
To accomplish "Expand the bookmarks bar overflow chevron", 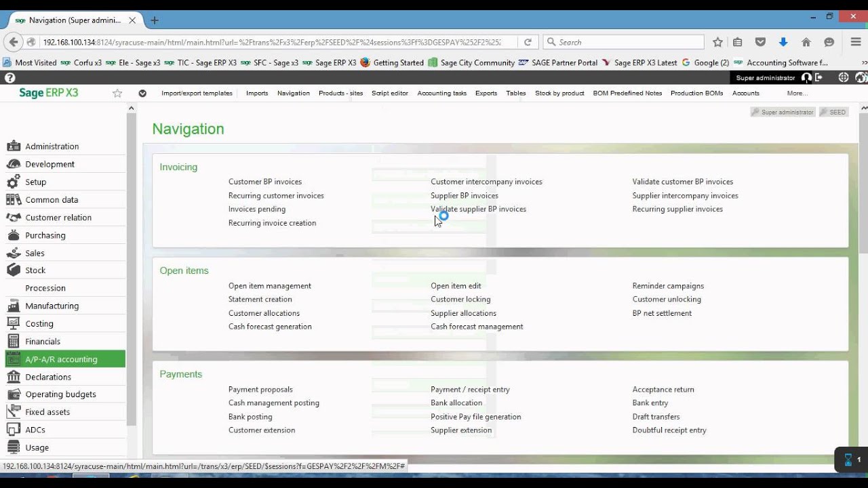I will click(x=864, y=62).
